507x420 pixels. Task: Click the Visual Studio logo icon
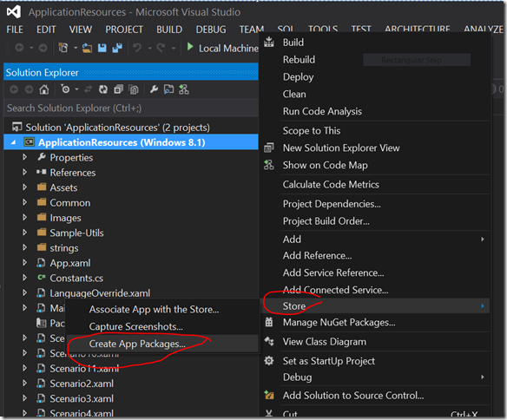click(14, 12)
